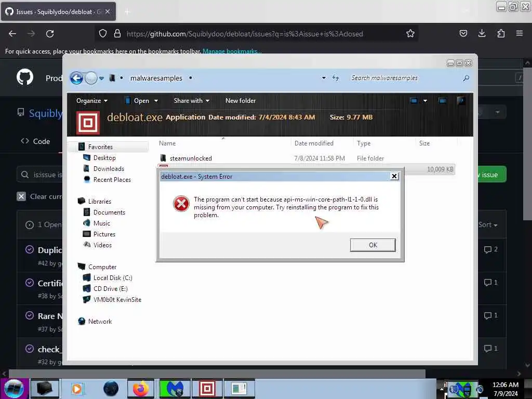
Task: Open the Music library
Action: tap(101, 223)
